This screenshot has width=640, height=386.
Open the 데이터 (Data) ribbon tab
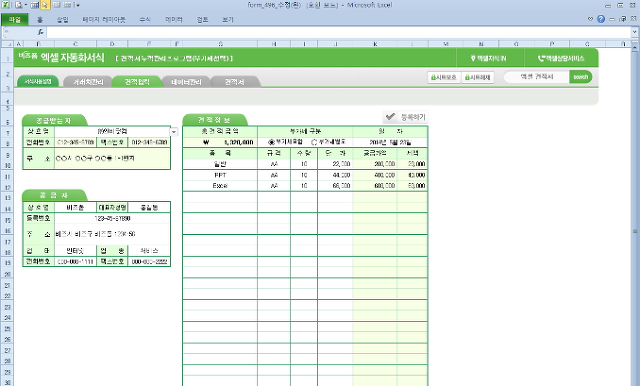click(173, 19)
